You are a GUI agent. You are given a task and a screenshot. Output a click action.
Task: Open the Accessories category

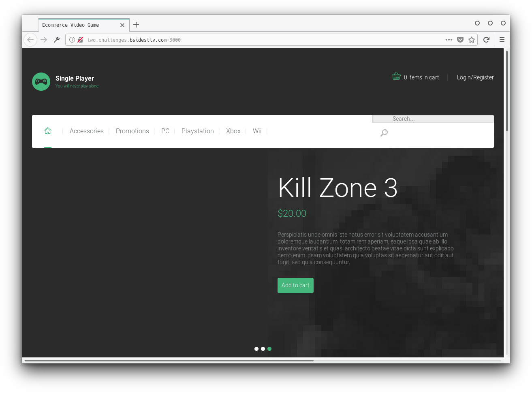(x=87, y=131)
